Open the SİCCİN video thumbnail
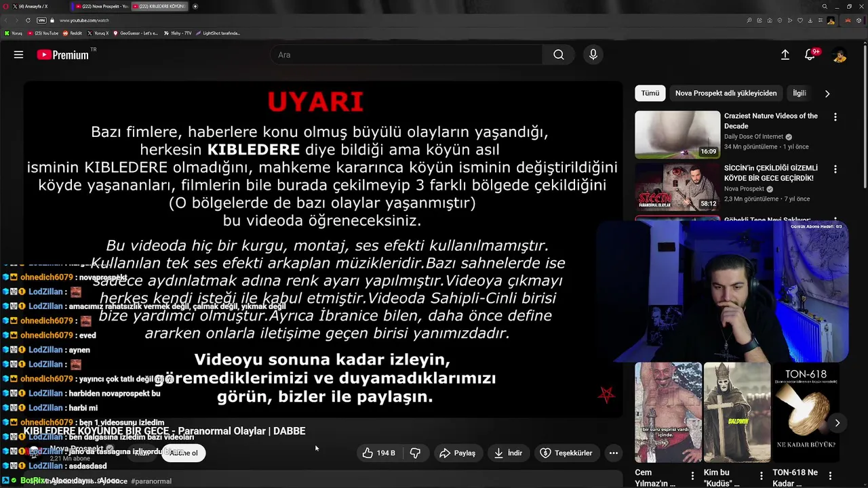The image size is (868, 488). (677, 186)
